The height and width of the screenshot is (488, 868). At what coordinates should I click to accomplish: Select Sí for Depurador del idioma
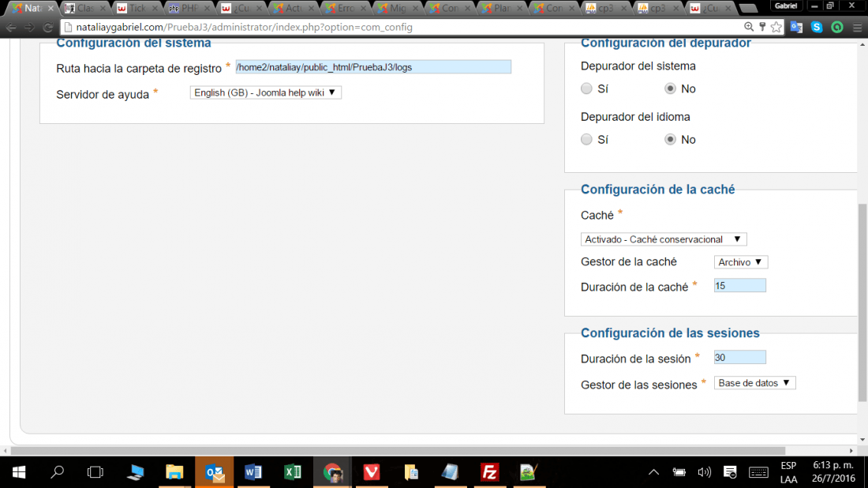pos(586,140)
